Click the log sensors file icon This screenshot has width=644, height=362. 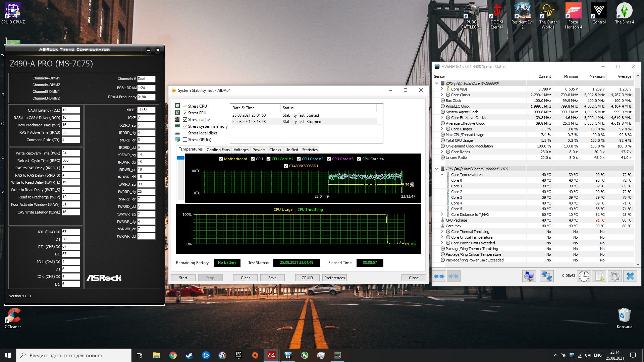(599, 276)
